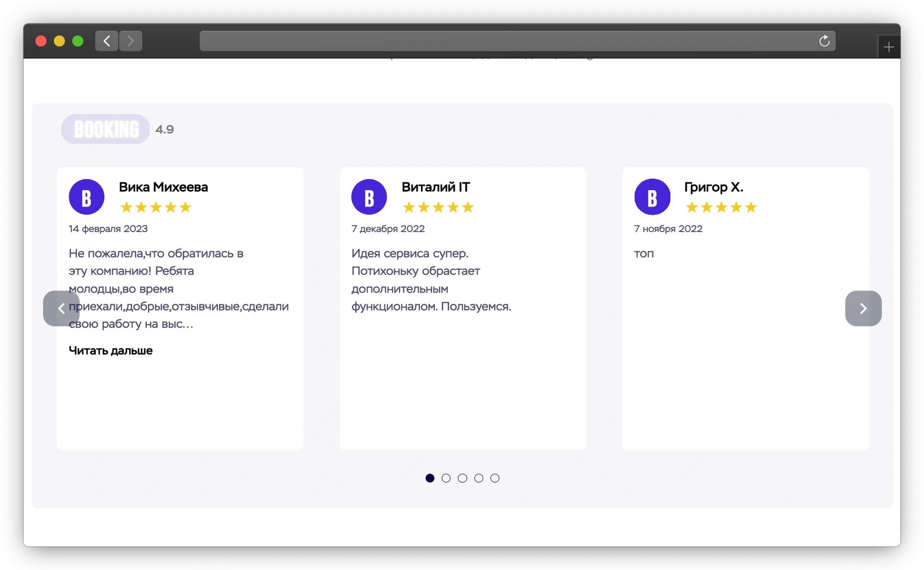Click the carousel next arrow
This screenshot has height=570, width=924.
click(863, 309)
